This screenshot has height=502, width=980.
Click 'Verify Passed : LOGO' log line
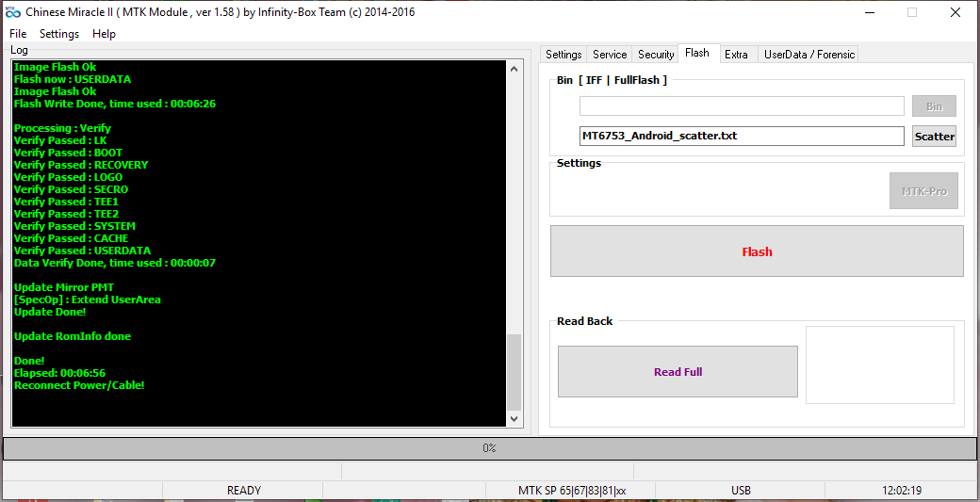pyautogui.click(x=68, y=177)
